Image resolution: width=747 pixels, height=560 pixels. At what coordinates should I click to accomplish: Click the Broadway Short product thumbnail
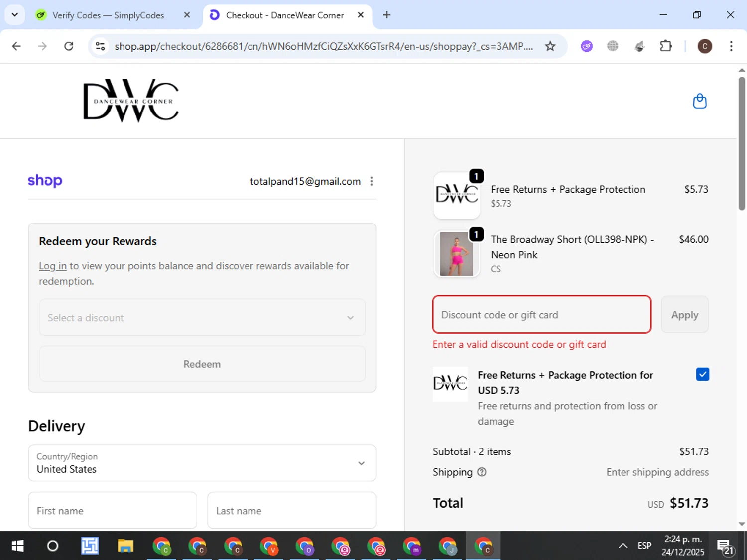click(457, 254)
